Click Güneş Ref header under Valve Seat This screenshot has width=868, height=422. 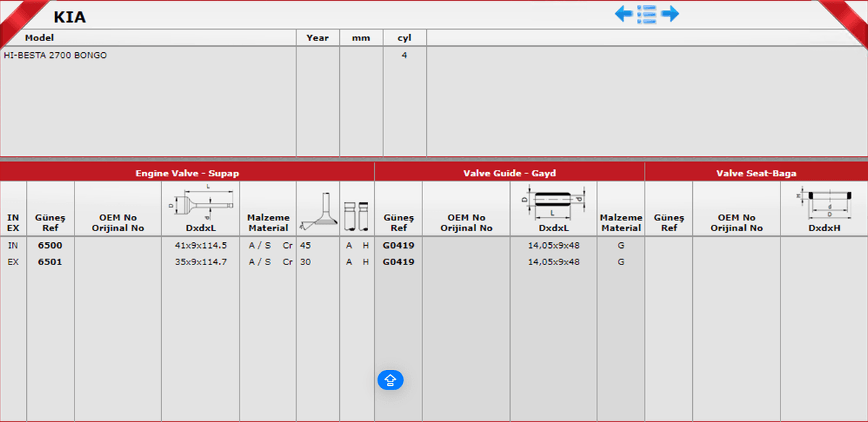click(x=668, y=223)
